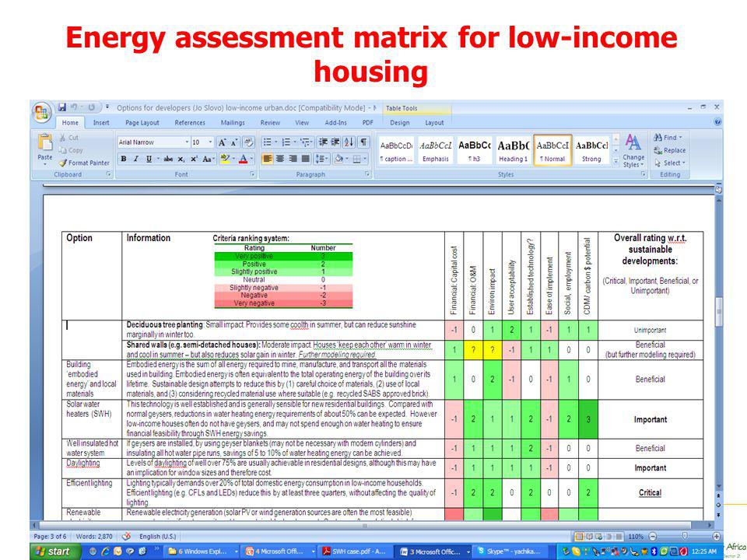
Task: Toggle Align Text Right
Action: [x=293, y=159]
